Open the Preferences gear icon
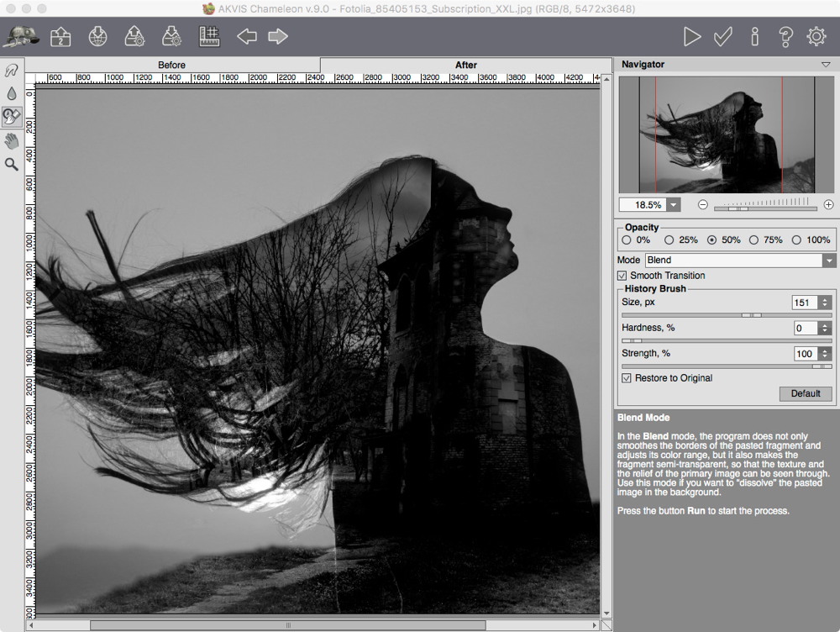The width and height of the screenshot is (840, 632). click(x=816, y=36)
